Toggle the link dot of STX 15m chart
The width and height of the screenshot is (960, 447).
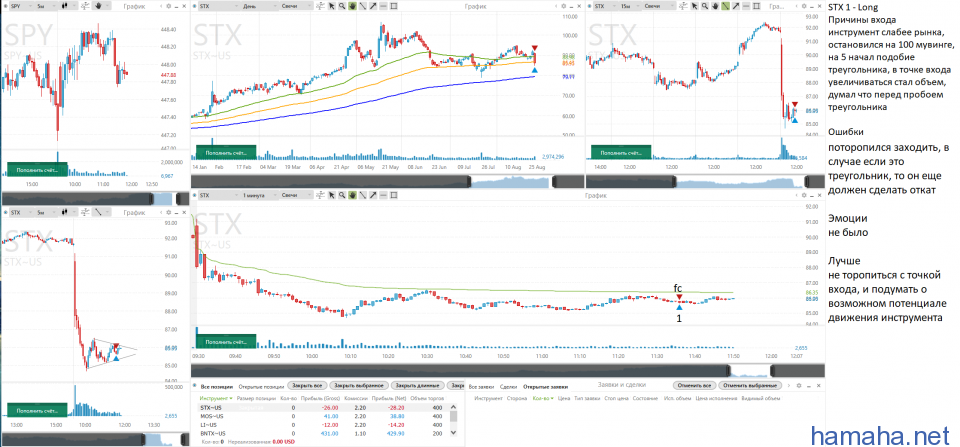(590, 6)
